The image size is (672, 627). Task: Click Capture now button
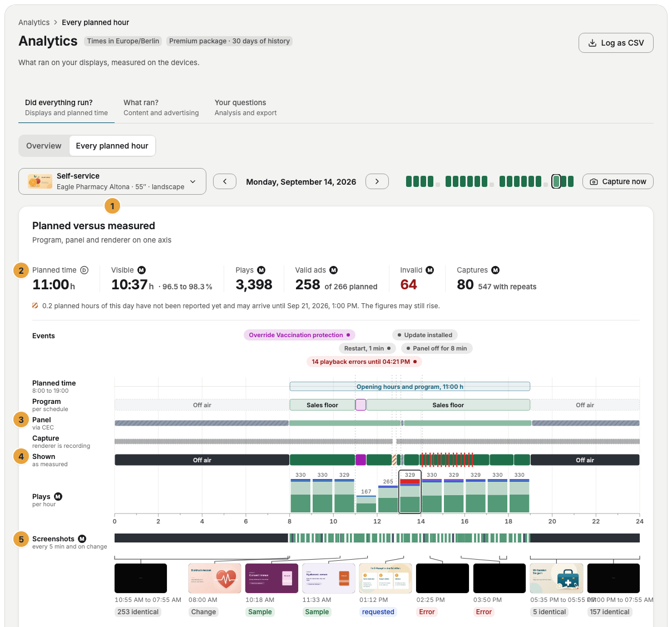(x=618, y=181)
